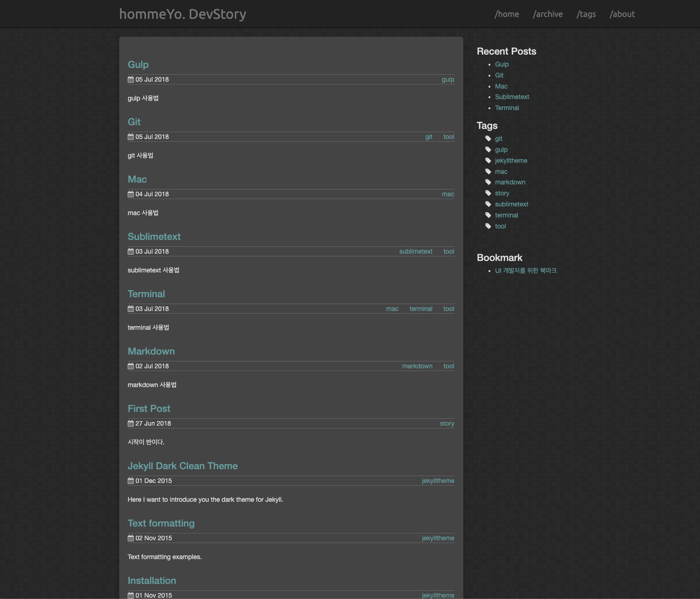Viewport: 700px width, 599px height.
Task: Click the story tag on First Post
Action: [x=447, y=423]
